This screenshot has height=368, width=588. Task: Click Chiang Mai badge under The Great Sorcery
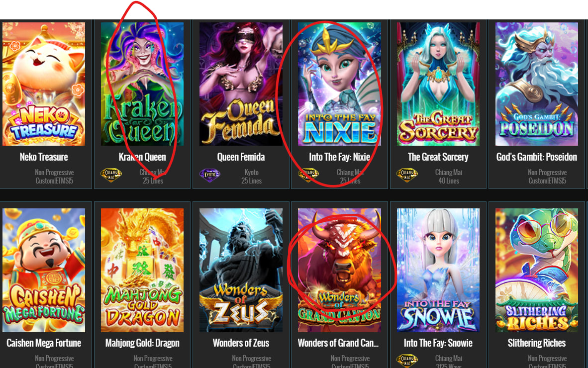pyautogui.click(x=407, y=175)
